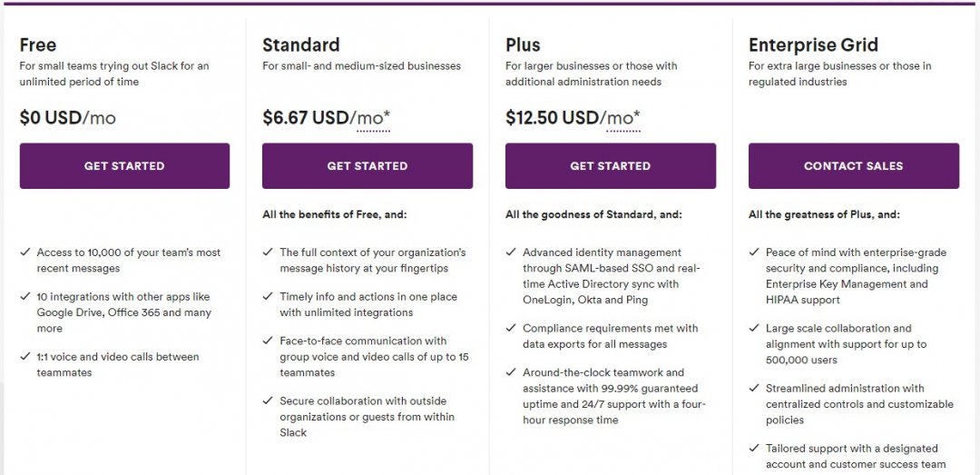The width and height of the screenshot is (980, 475).
Task: Click checkmark next to unlimited integrations feature
Action: (x=268, y=296)
